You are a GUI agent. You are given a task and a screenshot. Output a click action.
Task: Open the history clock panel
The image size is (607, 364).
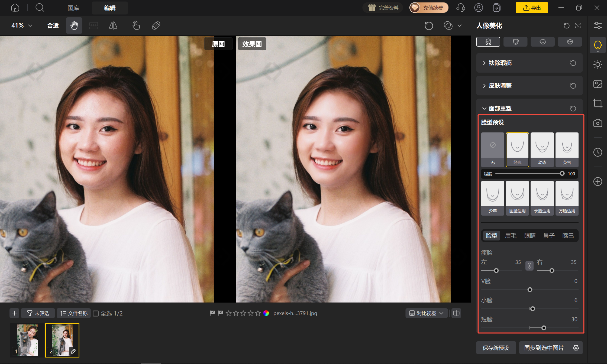pos(598,152)
